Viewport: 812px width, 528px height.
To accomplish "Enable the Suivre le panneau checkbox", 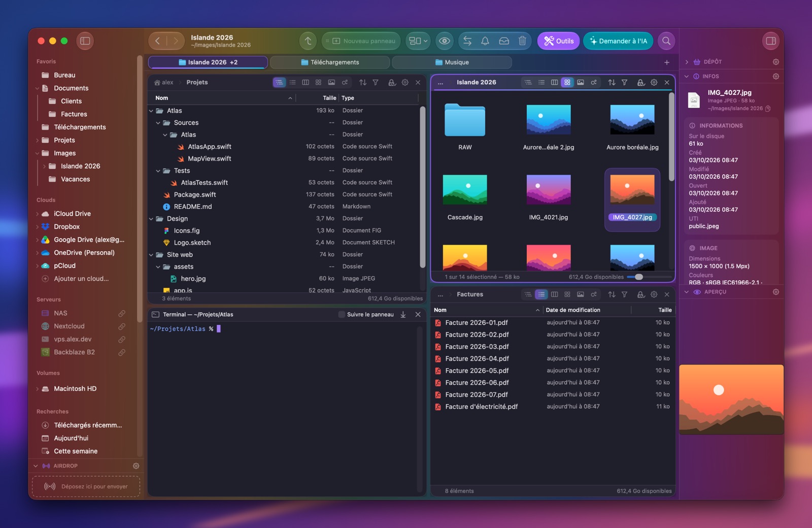I will point(342,315).
